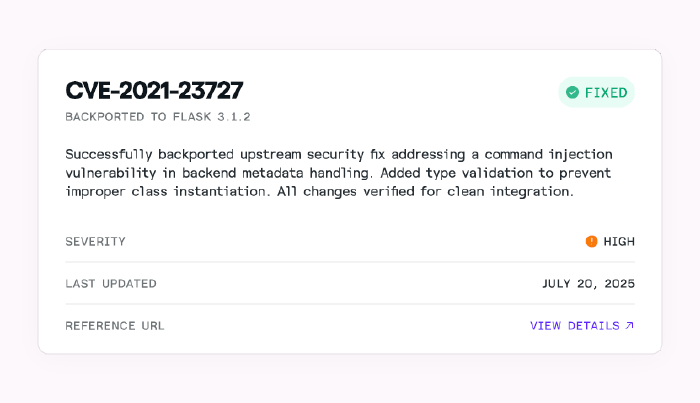Image resolution: width=700 pixels, height=403 pixels.
Task: Select the CVE-2021-23727 heading
Action: [x=154, y=90]
